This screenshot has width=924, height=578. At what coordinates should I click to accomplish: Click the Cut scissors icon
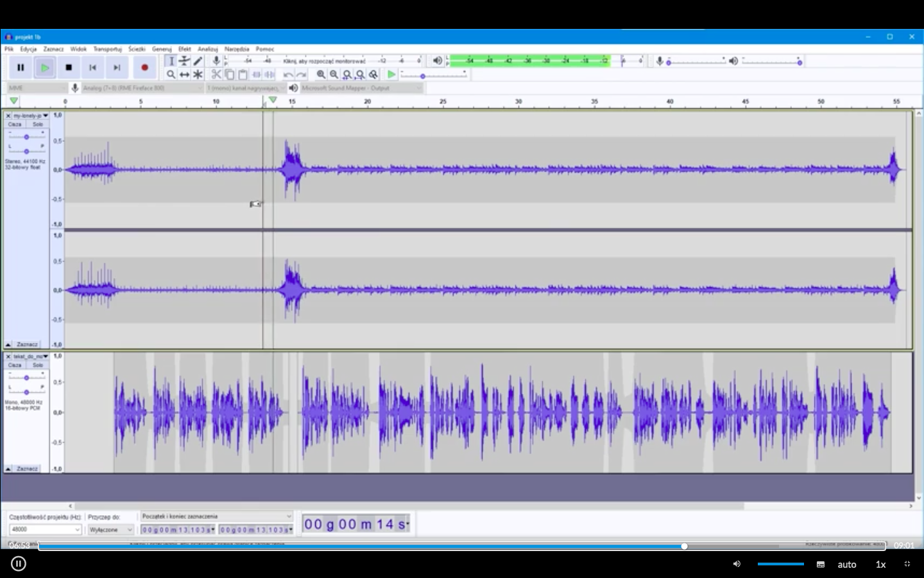[x=216, y=74]
